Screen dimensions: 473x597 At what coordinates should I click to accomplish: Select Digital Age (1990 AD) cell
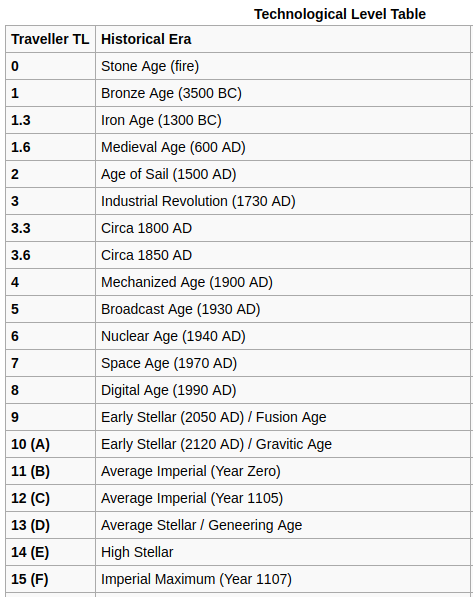pos(283,391)
